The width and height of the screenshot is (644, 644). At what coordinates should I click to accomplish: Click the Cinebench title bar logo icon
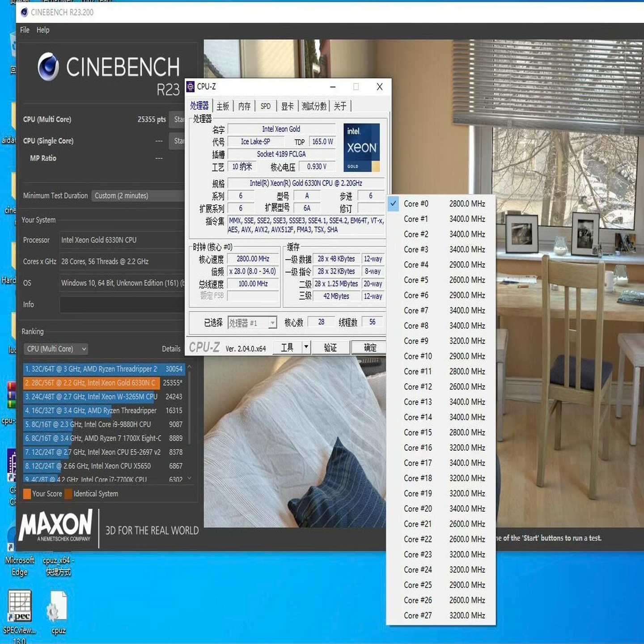point(24,12)
